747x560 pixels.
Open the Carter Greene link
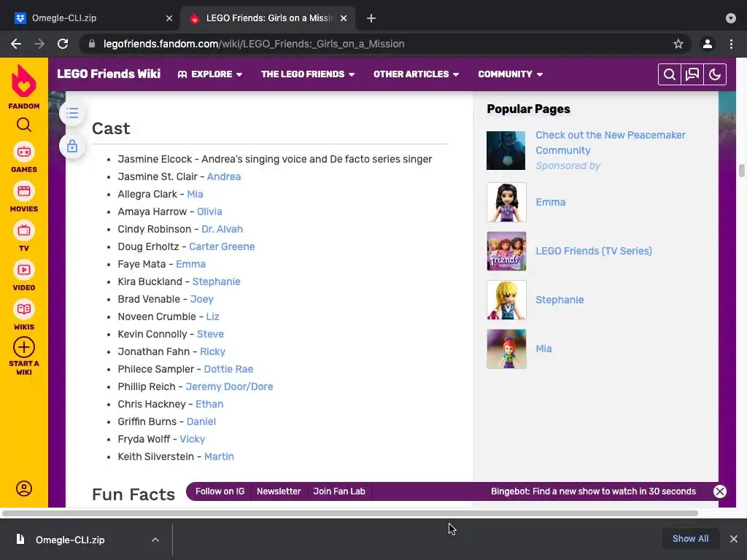click(222, 246)
